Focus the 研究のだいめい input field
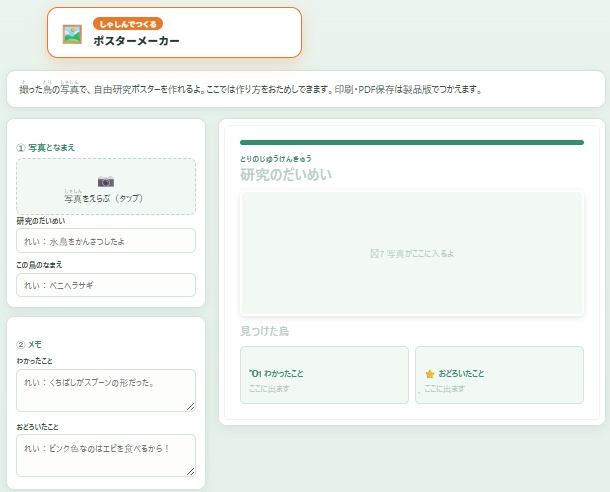 pyautogui.click(x=106, y=241)
